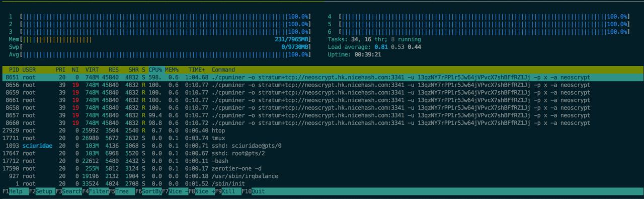Click the CPU 4 usage meter
This screenshot has height=199, width=644.
478,16
